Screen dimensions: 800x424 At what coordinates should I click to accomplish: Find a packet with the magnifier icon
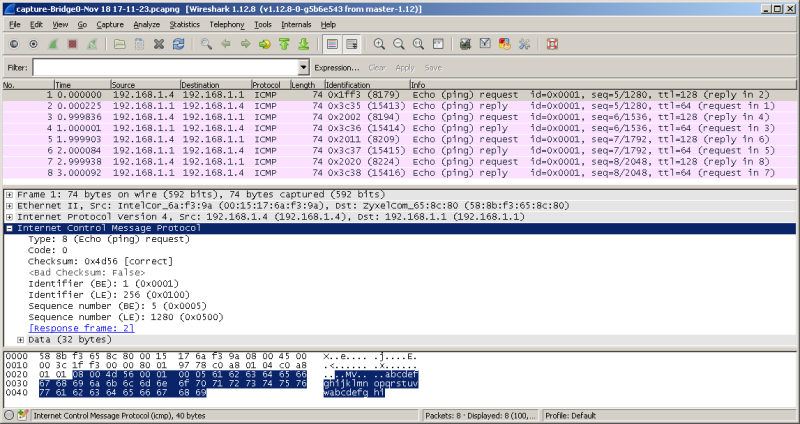click(206, 44)
